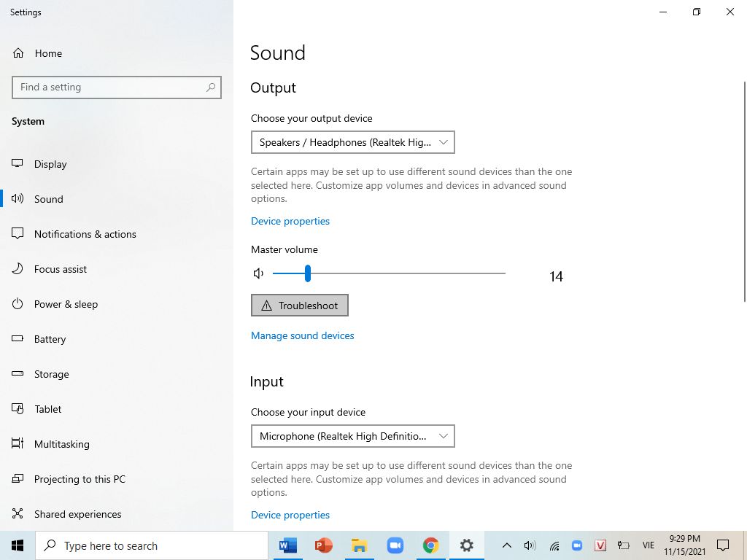
Task: Show hidden system tray icons
Action: (x=507, y=545)
